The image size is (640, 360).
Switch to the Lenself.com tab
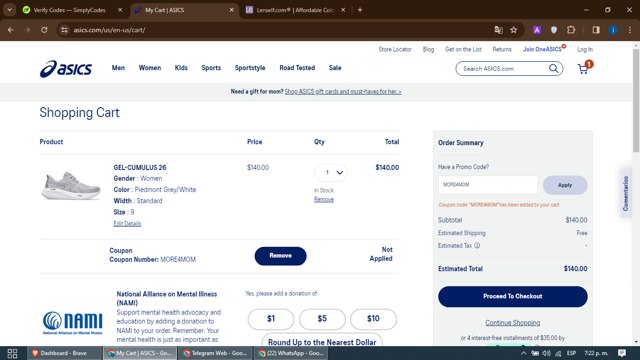point(295,10)
